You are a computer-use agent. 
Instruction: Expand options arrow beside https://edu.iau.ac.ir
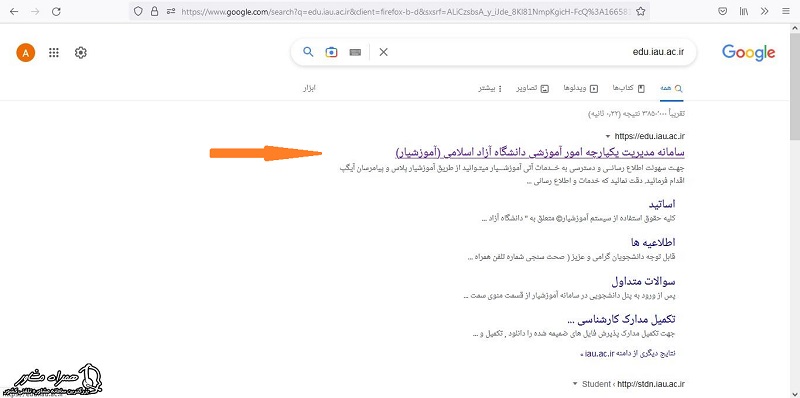point(608,136)
